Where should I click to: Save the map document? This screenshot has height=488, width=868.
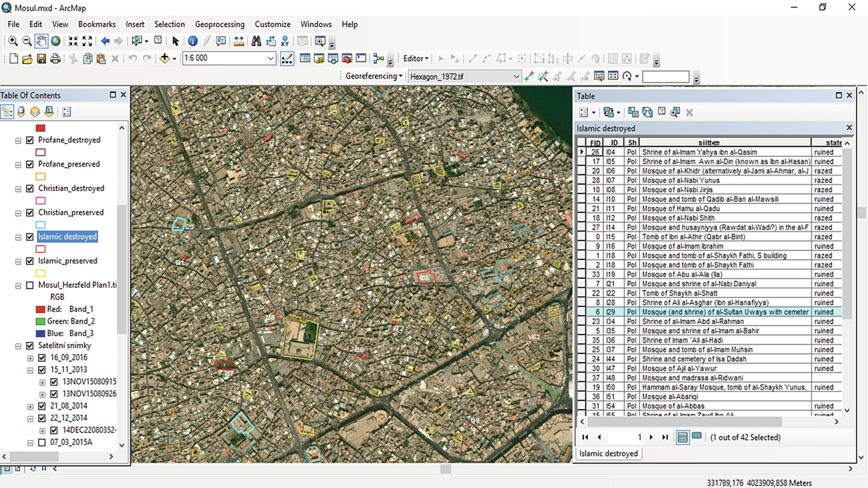(41, 59)
